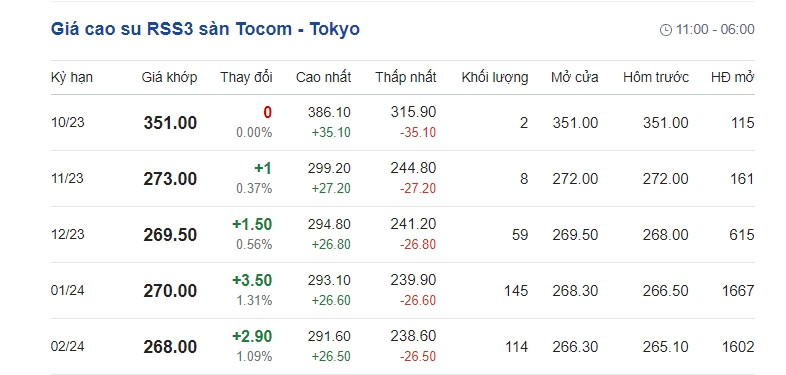This screenshot has width=786, height=375.
Task: Select the Mở cửa column header
Action: (x=574, y=77)
